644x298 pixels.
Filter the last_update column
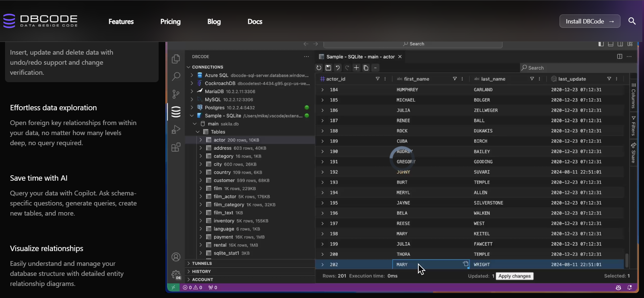point(609,79)
